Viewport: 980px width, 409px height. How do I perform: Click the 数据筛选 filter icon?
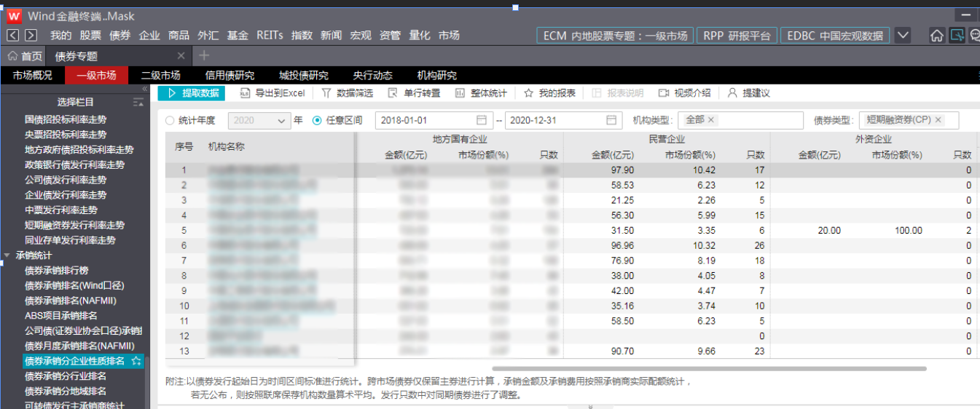(326, 93)
